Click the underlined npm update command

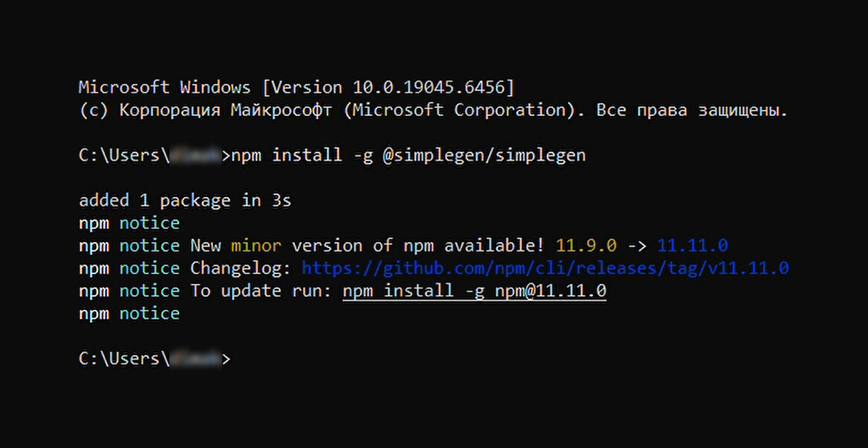474,290
